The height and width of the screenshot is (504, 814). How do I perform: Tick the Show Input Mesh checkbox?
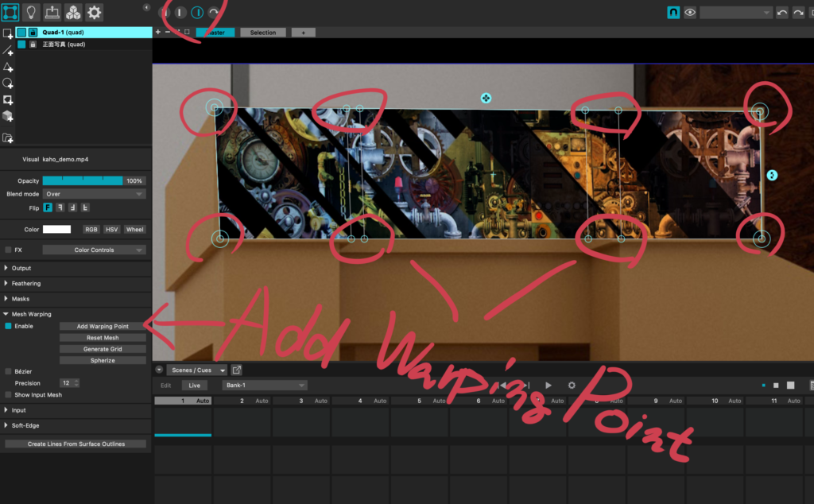[9, 395]
